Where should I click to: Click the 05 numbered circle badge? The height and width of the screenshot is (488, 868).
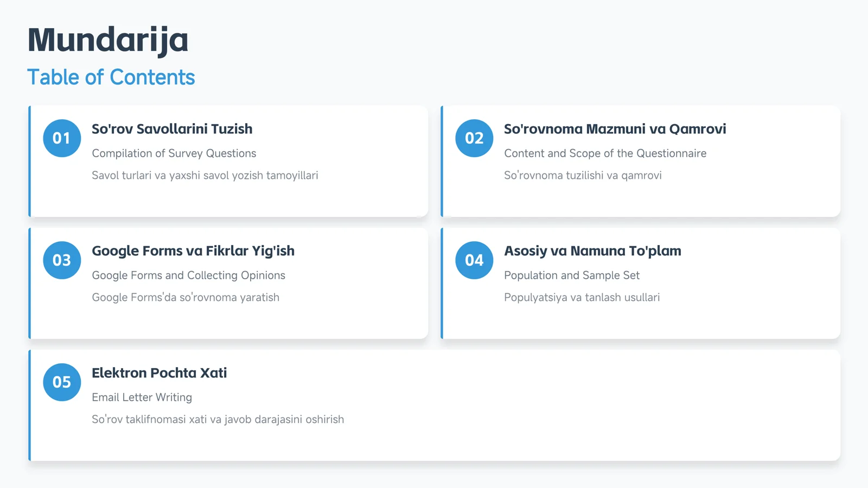(x=62, y=382)
